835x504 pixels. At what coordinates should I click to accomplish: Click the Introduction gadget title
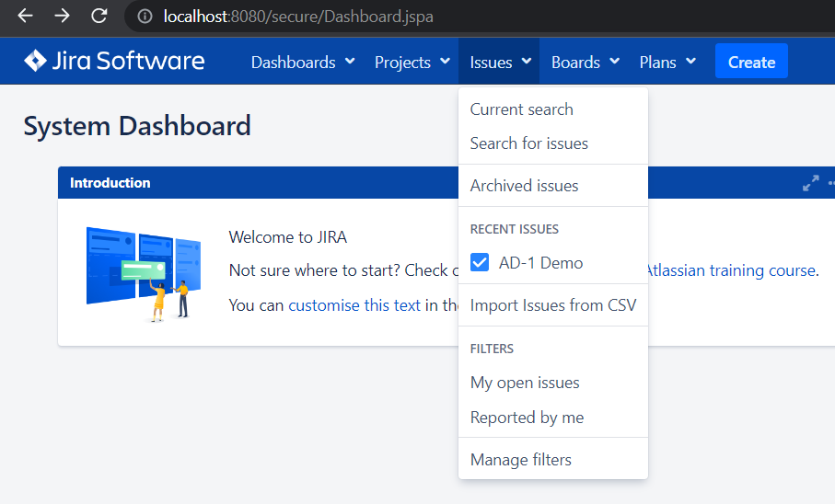click(110, 183)
